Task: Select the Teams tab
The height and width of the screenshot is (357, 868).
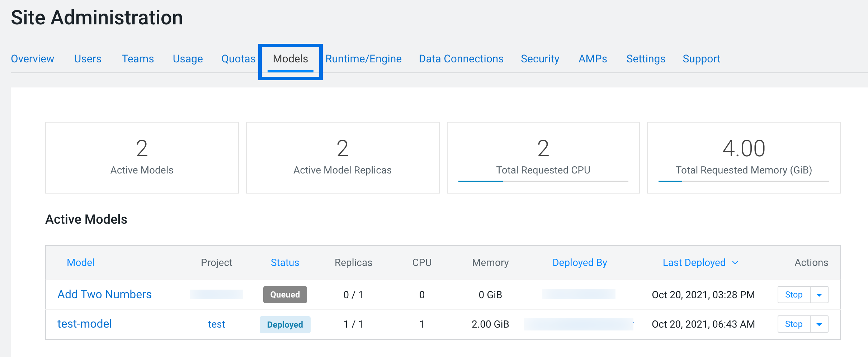Action: tap(138, 59)
